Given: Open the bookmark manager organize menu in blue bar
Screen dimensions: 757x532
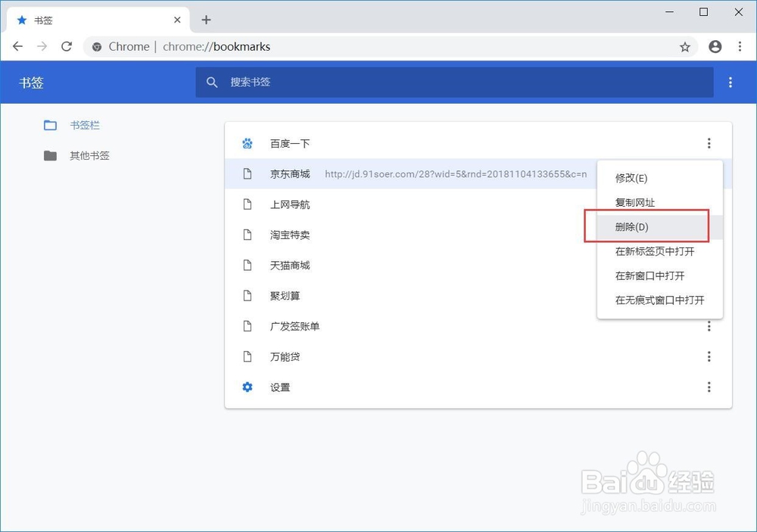Looking at the screenshot, I should [730, 82].
